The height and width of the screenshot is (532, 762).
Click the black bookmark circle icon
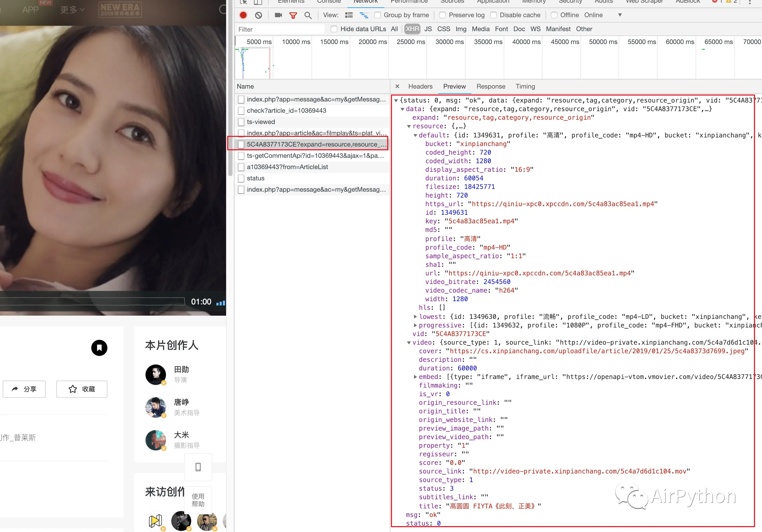[x=99, y=348]
